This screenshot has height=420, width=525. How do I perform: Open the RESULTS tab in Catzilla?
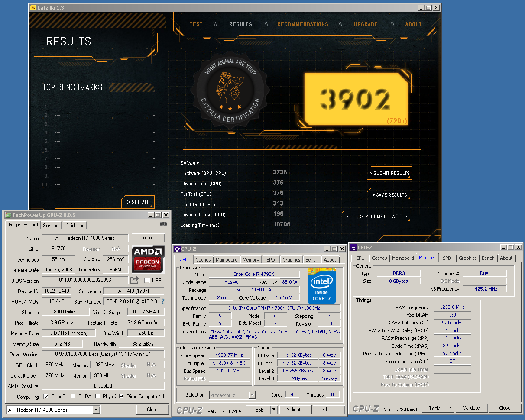point(240,24)
